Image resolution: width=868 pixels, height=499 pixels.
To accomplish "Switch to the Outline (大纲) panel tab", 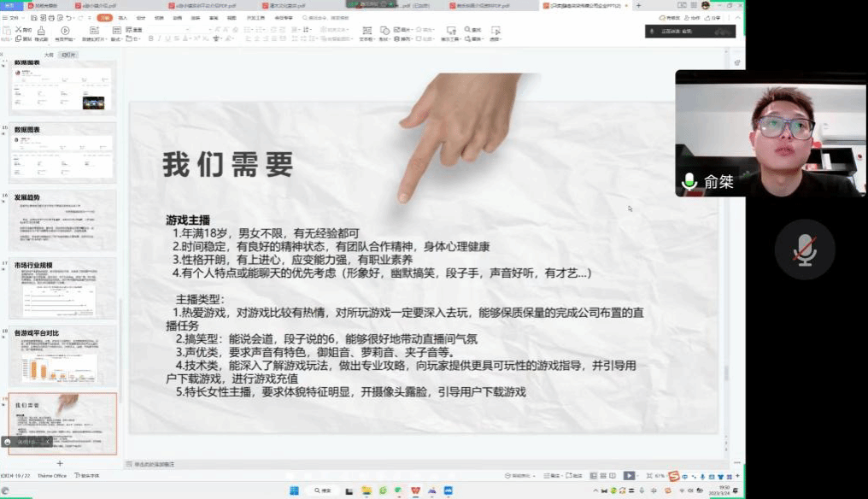I will coord(49,55).
